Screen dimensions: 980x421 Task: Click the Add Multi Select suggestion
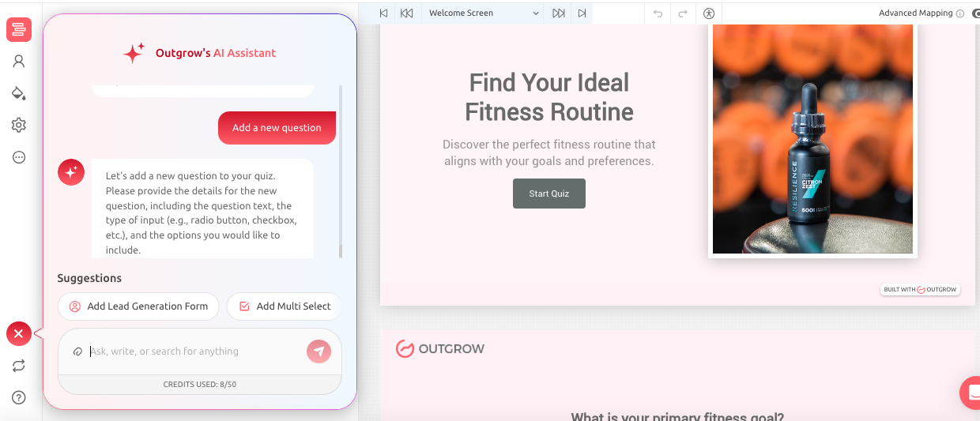[x=285, y=306]
